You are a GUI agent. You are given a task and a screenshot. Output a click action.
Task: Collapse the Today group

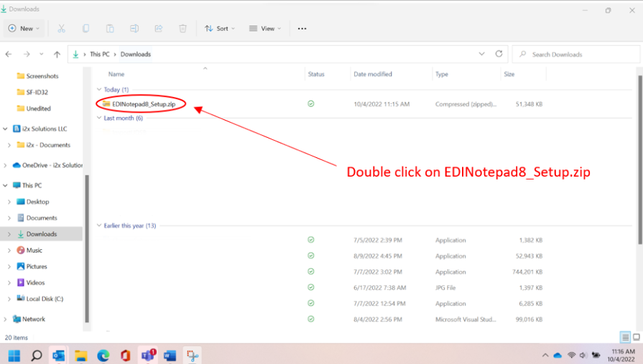(99, 89)
